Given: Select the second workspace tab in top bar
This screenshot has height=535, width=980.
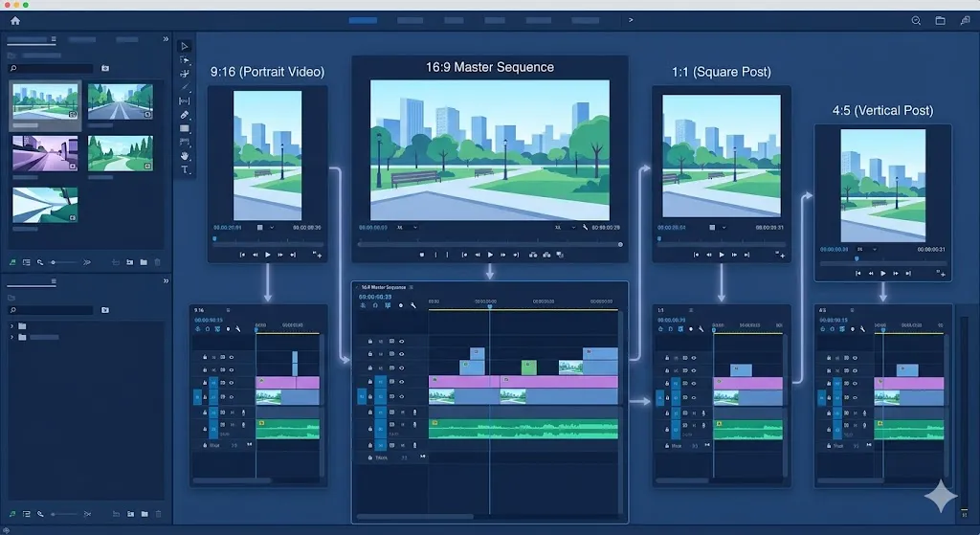Looking at the screenshot, I should [410, 21].
